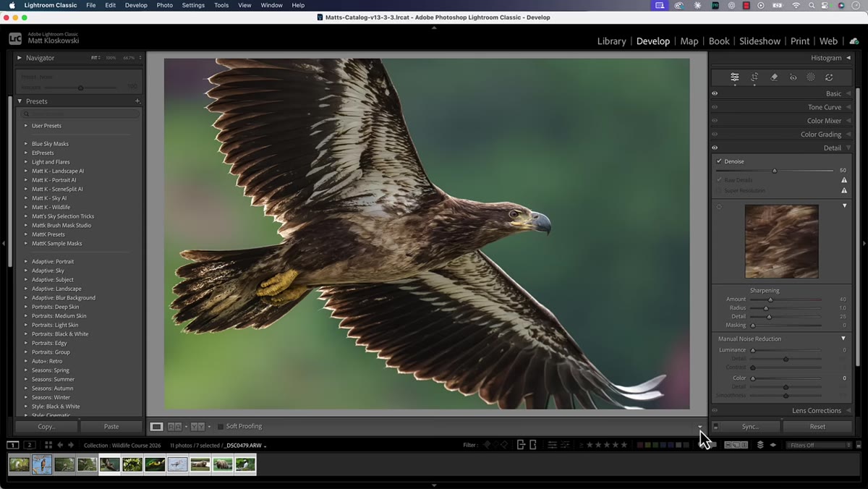Click the Paste button
The width and height of the screenshot is (868, 489).
(111, 427)
